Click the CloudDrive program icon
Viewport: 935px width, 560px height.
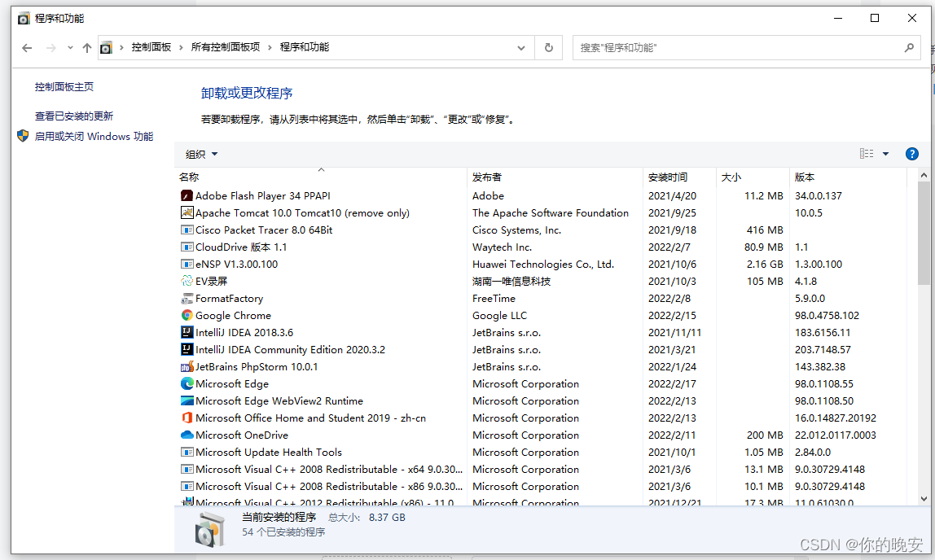pyautogui.click(x=187, y=247)
